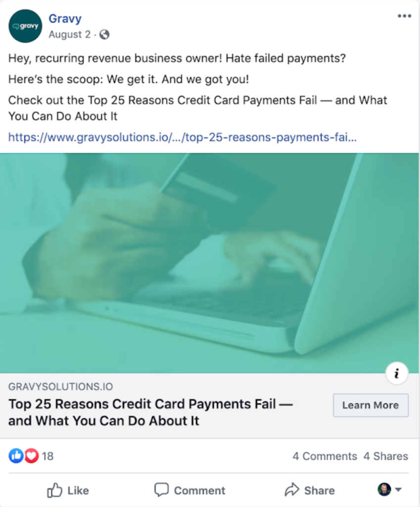Open the Top 25 Reasons article headline

tap(150, 412)
